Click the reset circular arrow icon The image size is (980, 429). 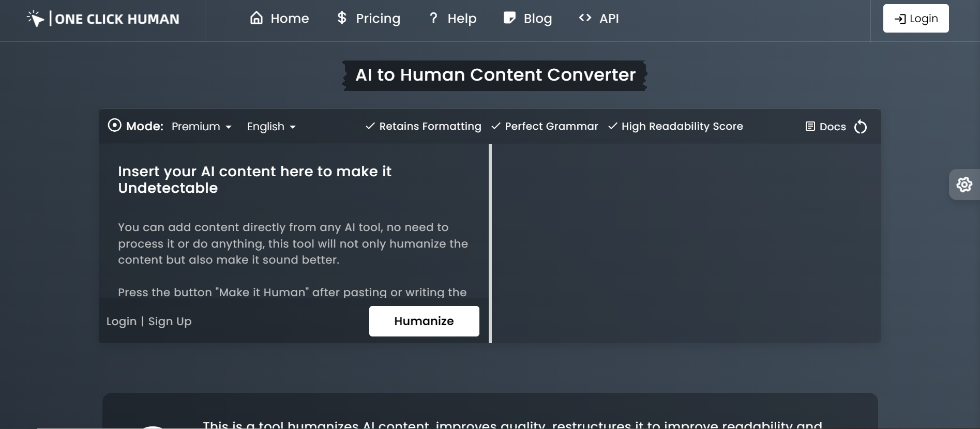point(861,127)
